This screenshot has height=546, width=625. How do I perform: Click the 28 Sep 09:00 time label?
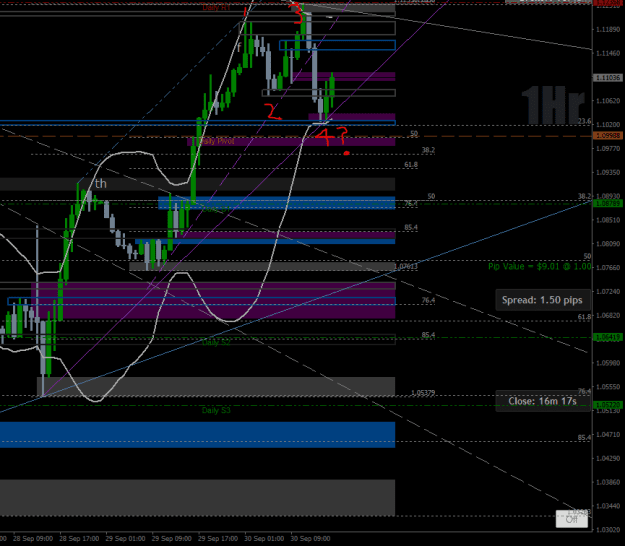tap(33, 538)
